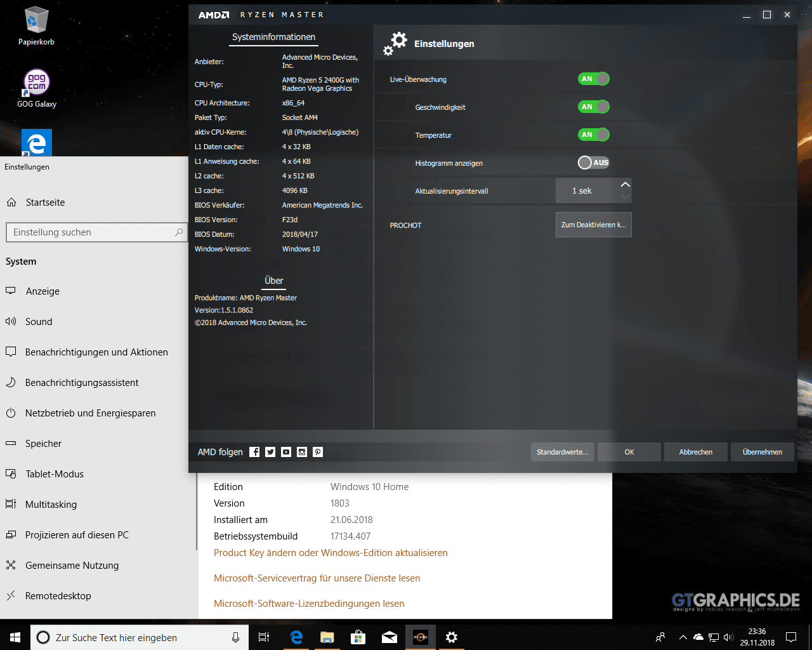Click the PROCHOT Zum Deaktivieren button
The width and height of the screenshot is (812, 650).
594,225
